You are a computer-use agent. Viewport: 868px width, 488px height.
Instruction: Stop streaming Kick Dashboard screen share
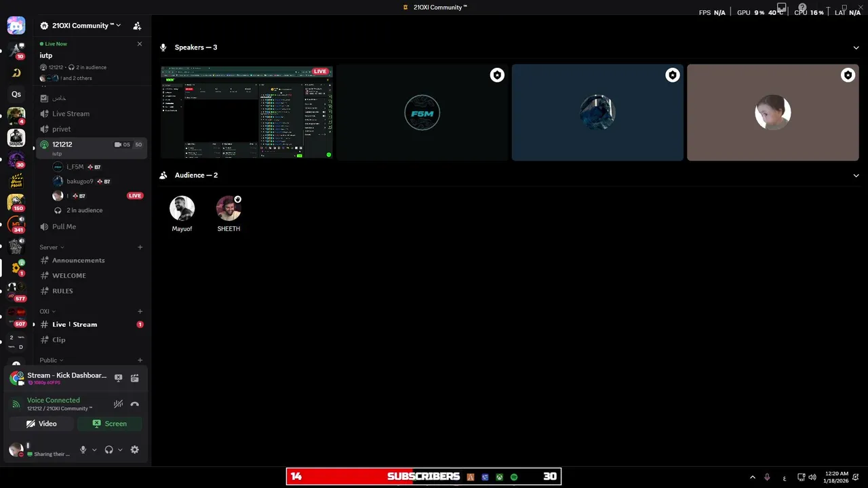(x=118, y=378)
